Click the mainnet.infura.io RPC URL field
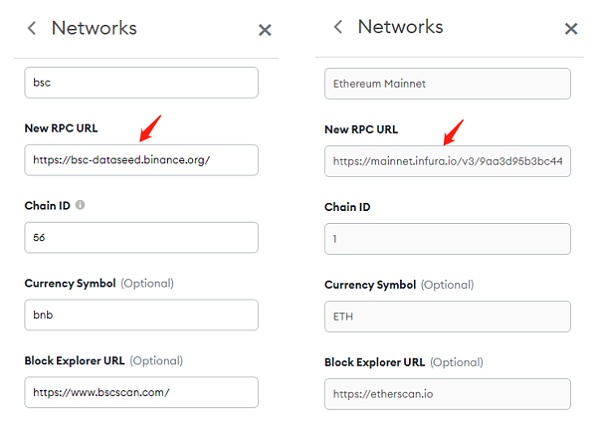 click(x=447, y=161)
